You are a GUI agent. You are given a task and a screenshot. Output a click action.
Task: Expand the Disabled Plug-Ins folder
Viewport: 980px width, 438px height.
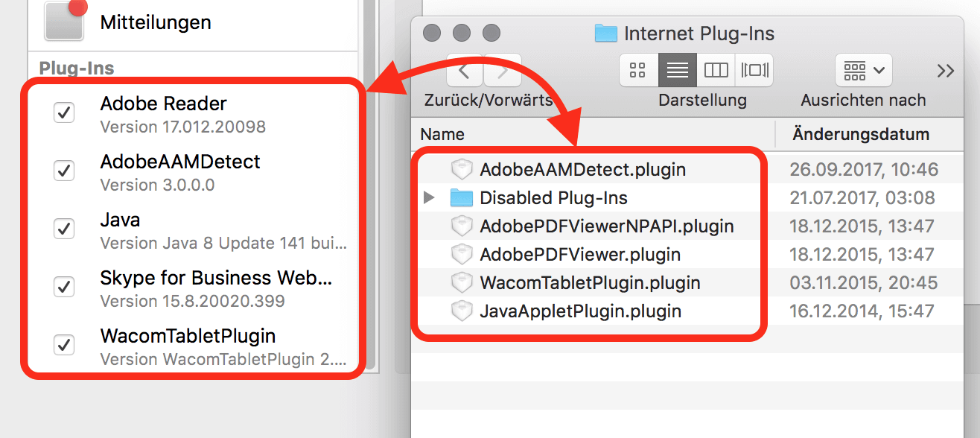point(428,198)
